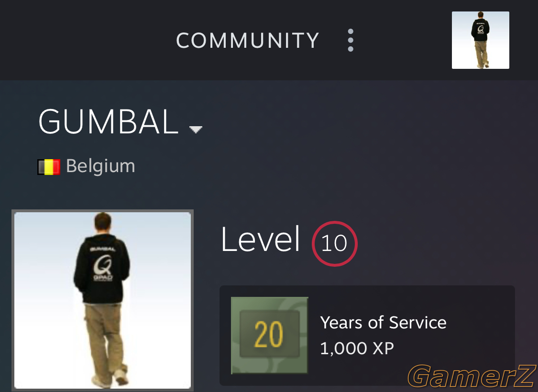This screenshot has width=538, height=392.
Task: Click the 1,000 XP text
Action: pos(357,348)
